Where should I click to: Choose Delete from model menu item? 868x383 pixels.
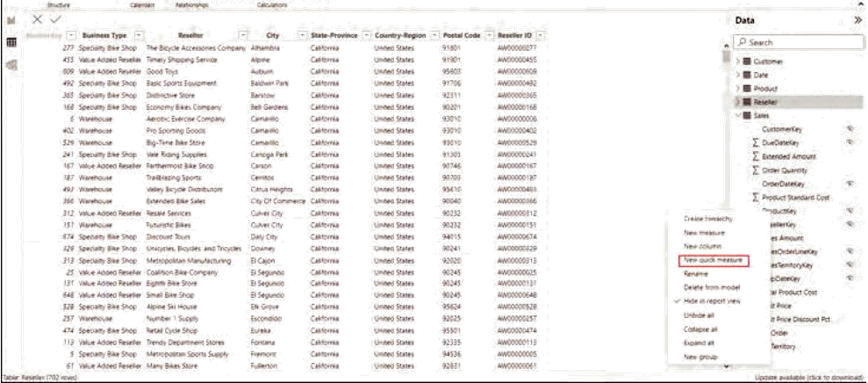712,287
